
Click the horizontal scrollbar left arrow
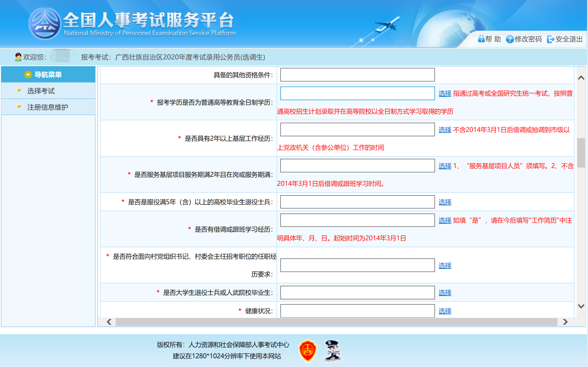(x=109, y=322)
